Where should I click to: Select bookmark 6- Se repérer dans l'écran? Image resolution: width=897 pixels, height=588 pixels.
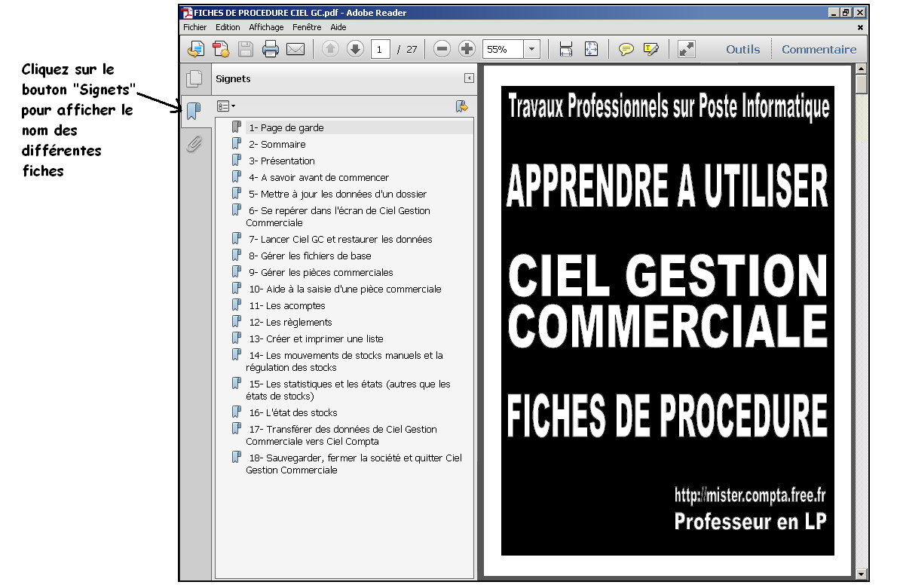[338, 216]
